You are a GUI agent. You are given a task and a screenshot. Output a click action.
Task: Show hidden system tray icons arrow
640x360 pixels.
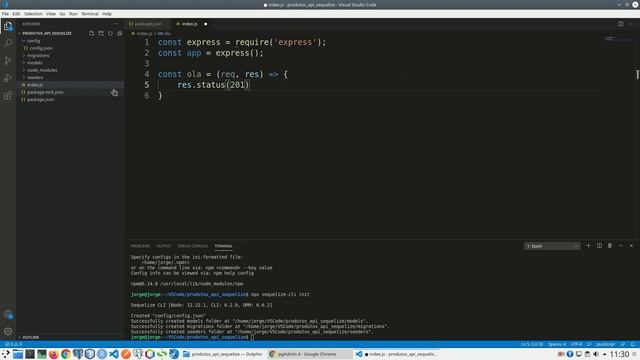pyautogui.click(x=604, y=354)
